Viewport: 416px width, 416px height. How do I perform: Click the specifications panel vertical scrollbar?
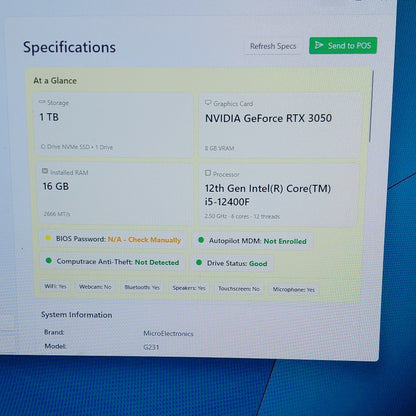click(x=371, y=107)
